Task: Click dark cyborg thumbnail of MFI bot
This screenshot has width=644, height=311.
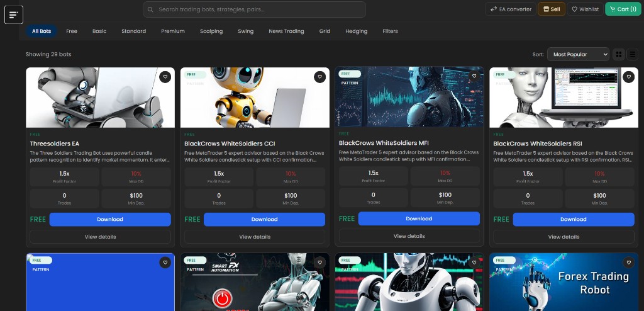Action: pyautogui.click(x=409, y=97)
